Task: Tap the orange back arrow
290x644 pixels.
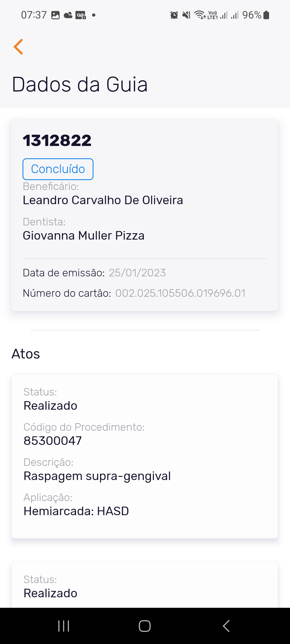Action: 18,47
